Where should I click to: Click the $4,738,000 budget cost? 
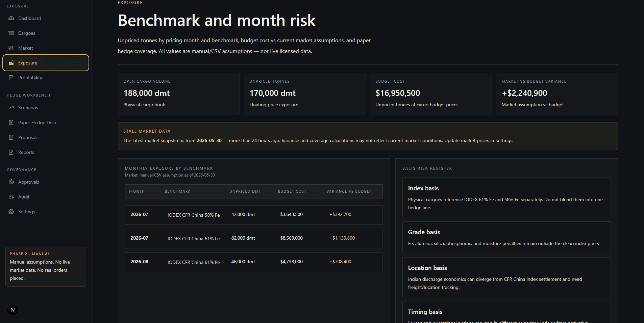pos(292,262)
